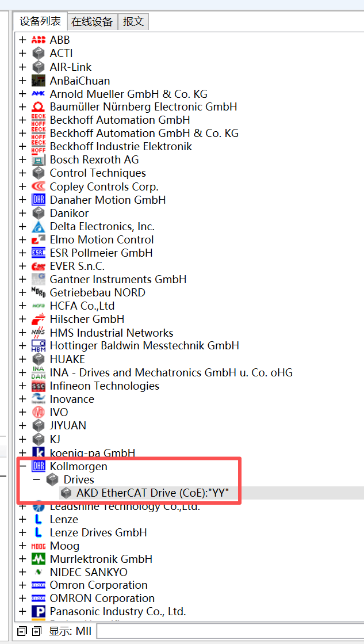Select AIR-Link vendor entry
The image size is (364, 644).
[x=71, y=67]
